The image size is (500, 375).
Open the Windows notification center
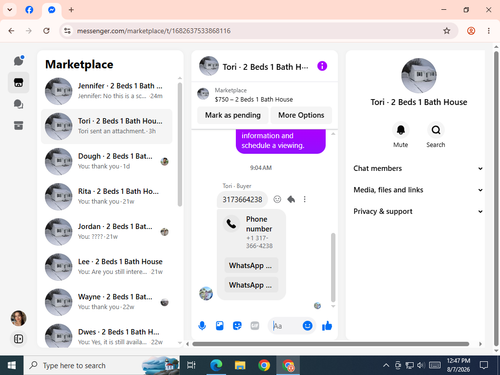click(x=484, y=365)
